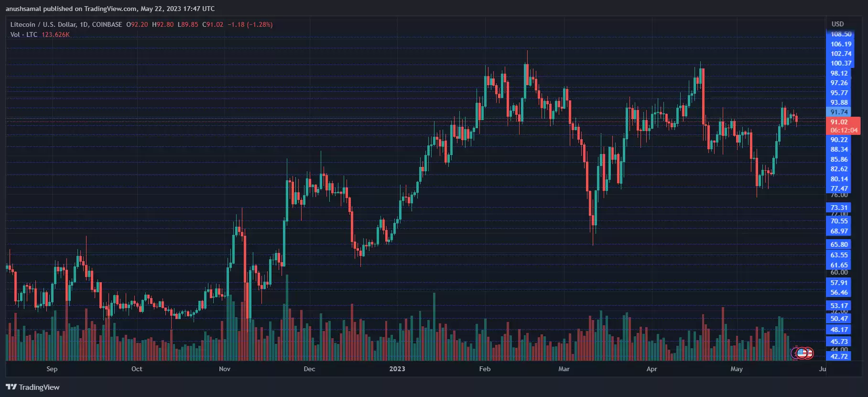Image resolution: width=868 pixels, height=397 pixels.
Task: Click the May label on time axis
Action: point(737,369)
